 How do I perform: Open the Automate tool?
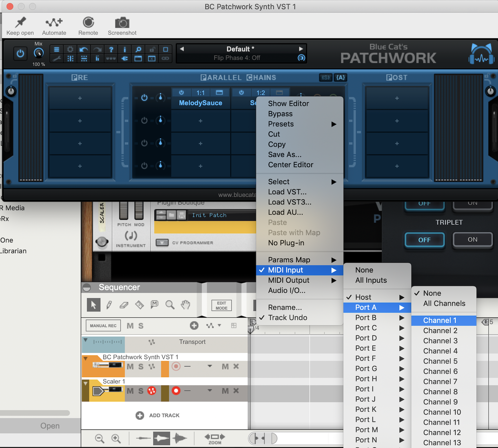pyautogui.click(x=54, y=22)
